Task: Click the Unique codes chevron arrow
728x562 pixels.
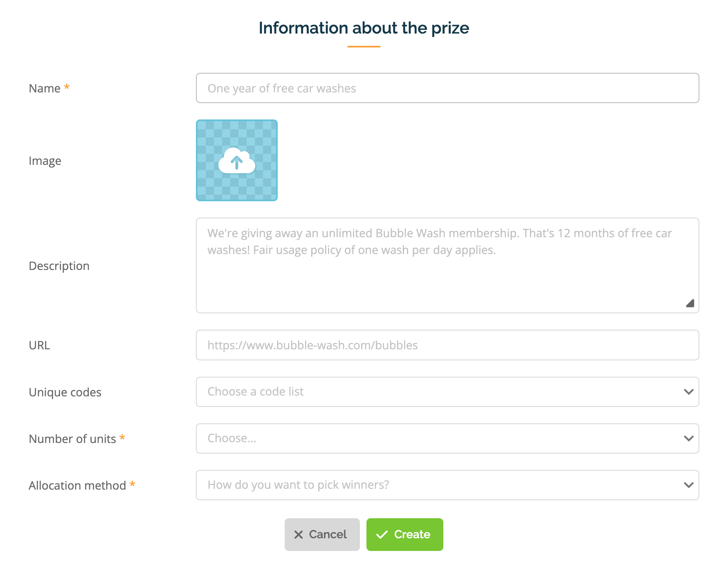Action: coord(689,392)
